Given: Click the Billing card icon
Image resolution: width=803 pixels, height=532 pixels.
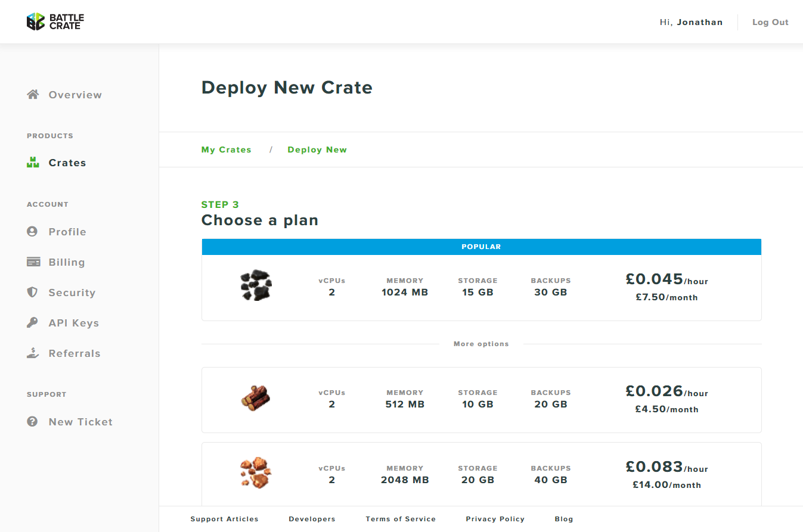Looking at the screenshot, I should tap(33, 262).
